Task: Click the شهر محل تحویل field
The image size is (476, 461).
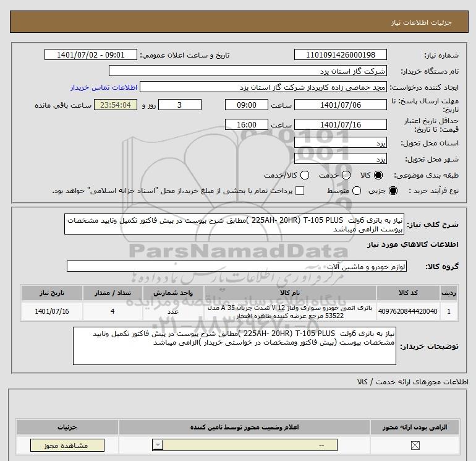Action: click(x=340, y=159)
